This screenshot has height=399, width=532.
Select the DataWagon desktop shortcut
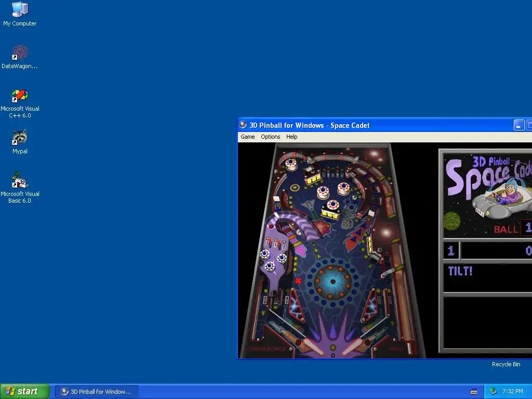[20, 57]
